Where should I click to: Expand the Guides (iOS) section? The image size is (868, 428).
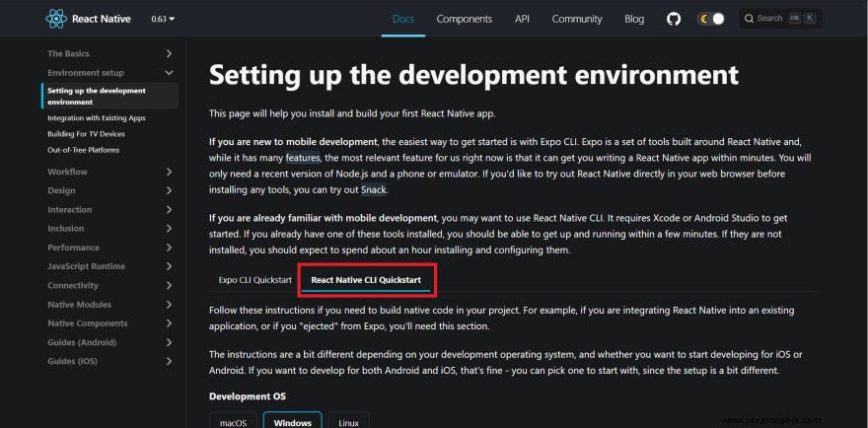tap(109, 361)
